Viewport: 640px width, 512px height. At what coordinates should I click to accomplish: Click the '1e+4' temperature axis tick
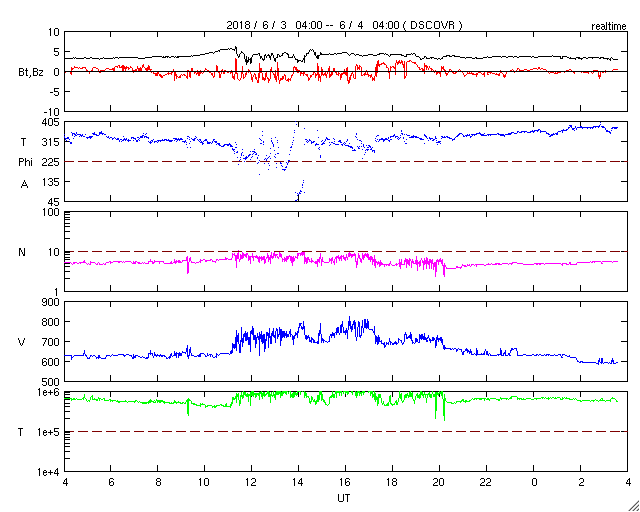pyautogui.click(x=48, y=472)
